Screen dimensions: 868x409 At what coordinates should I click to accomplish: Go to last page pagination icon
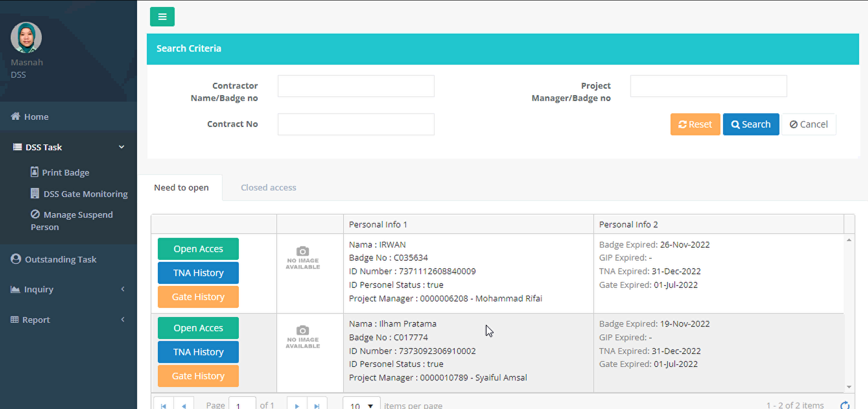point(317,405)
